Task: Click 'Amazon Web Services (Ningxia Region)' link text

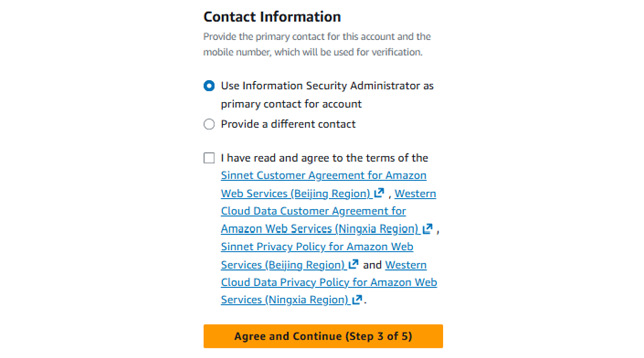Action: pyautogui.click(x=320, y=229)
